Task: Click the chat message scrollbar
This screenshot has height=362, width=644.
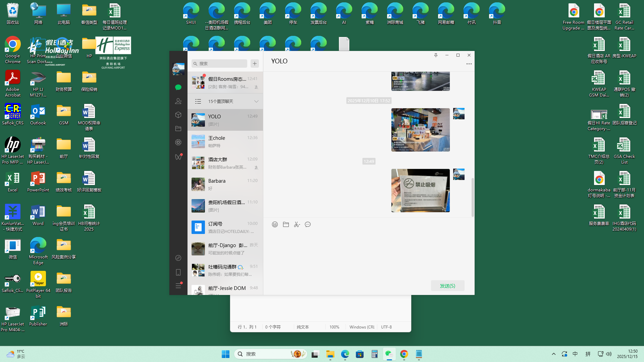Action: coord(473,197)
